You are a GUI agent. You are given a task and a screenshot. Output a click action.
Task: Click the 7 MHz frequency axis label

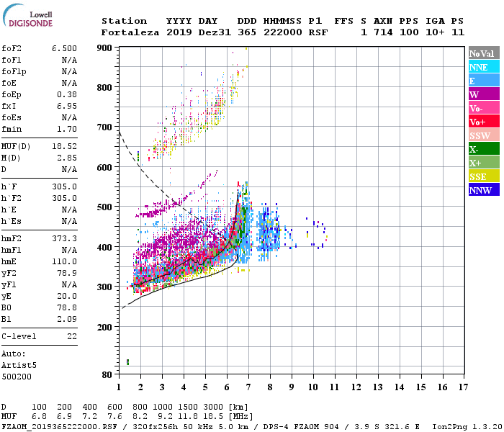coord(248,387)
